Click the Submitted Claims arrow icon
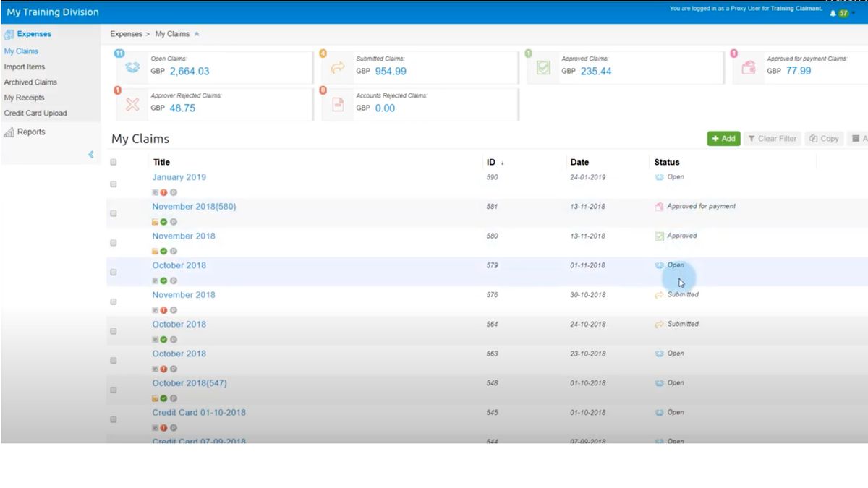The image size is (868, 488). [x=337, y=67]
